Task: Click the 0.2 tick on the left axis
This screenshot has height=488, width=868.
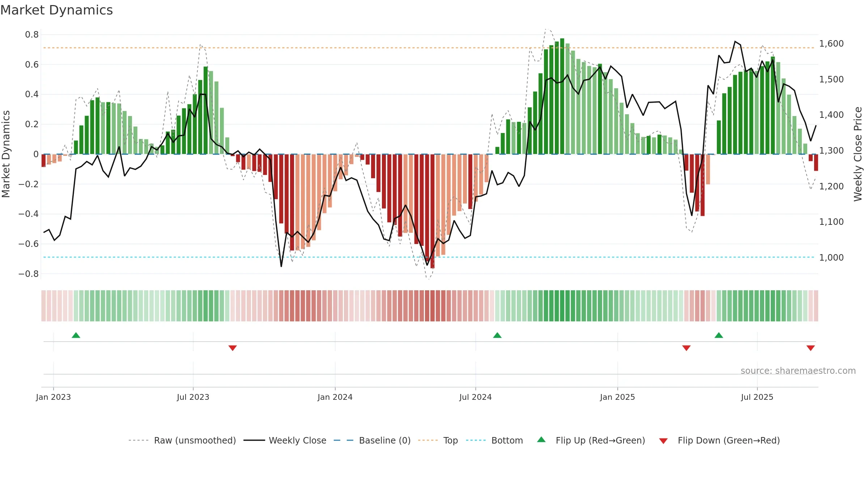Action: [x=32, y=124]
